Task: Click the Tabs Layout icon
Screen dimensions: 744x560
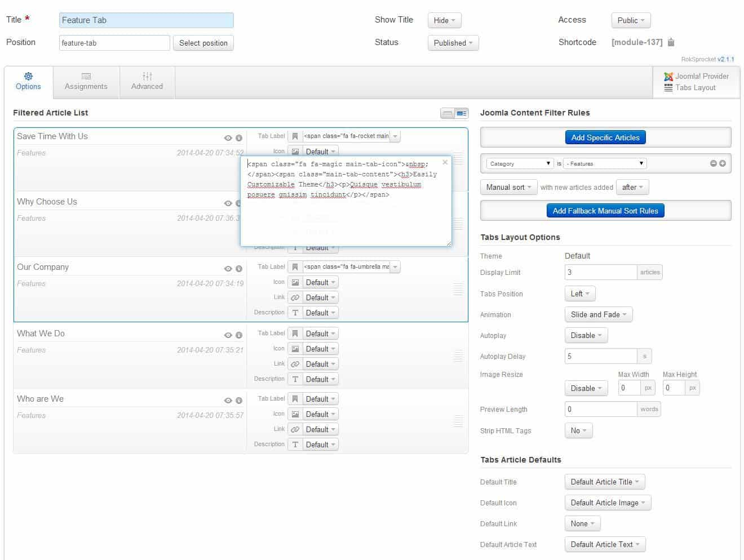Action: coord(668,88)
